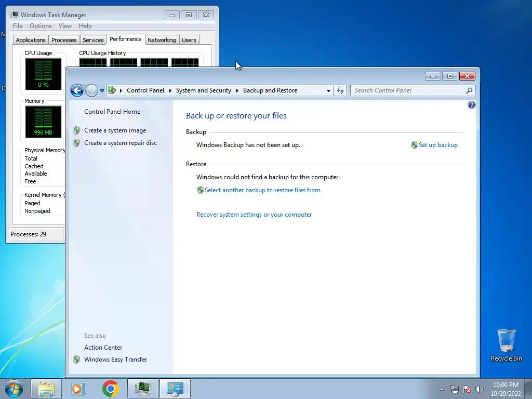Image resolution: width=532 pixels, height=399 pixels.
Task: Open Google Chrome from the taskbar
Action: [x=110, y=389]
